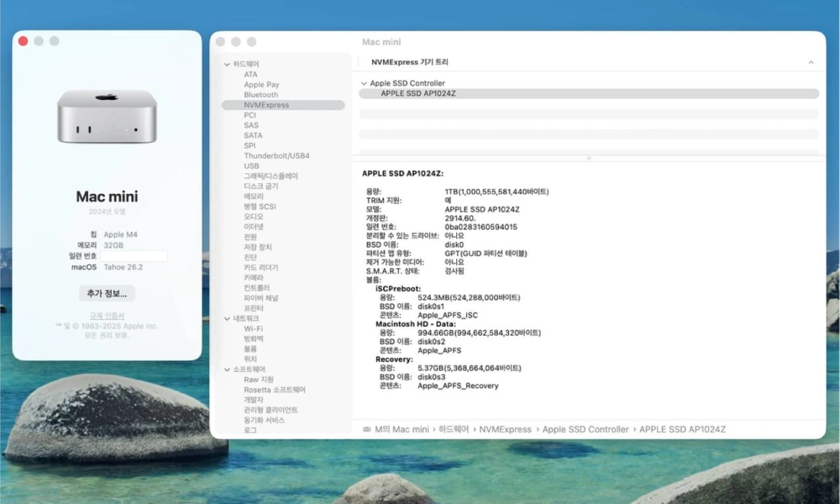Open Thunderbolt/USB4 information
840x504 pixels.
point(276,156)
